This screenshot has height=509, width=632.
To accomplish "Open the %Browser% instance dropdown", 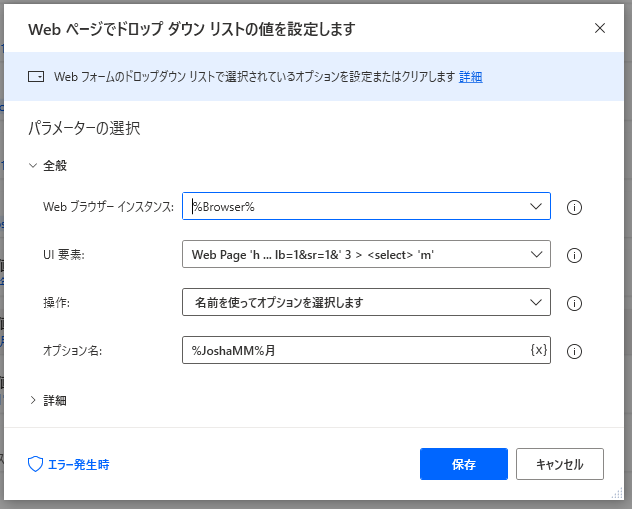I will (366, 206).
